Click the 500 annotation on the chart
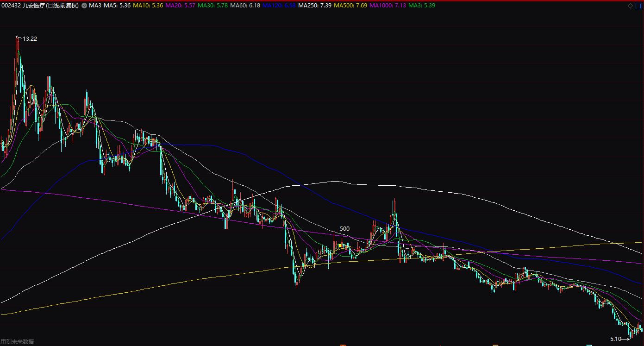644x346 pixels. coord(345,229)
